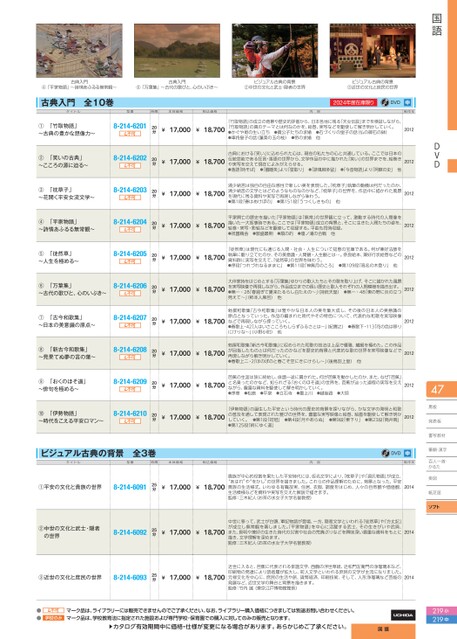Click the orange badge under code 8-214-6201

pos(130,134)
